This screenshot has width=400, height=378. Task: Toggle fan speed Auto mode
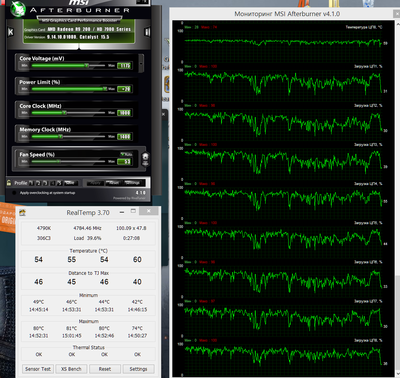pos(126,154)
